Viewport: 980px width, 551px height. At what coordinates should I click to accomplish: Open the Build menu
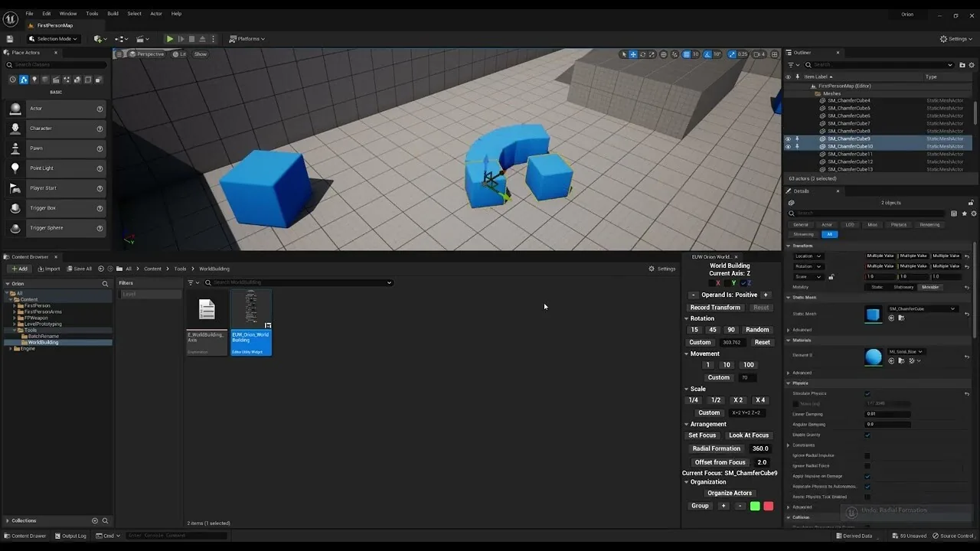113,14
